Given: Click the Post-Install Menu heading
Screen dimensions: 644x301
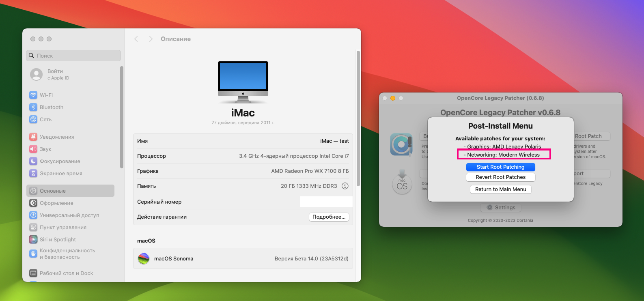Looking at the screenshot, I should (500, 126).
